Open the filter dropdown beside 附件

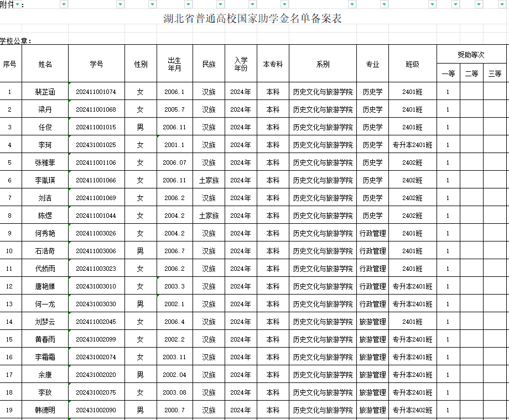click(x=18, y=4)
